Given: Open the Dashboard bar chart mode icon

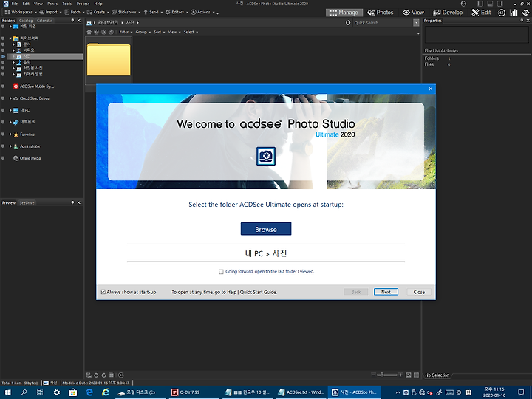Looking at the screenshot, I should [x=514, y=13].
